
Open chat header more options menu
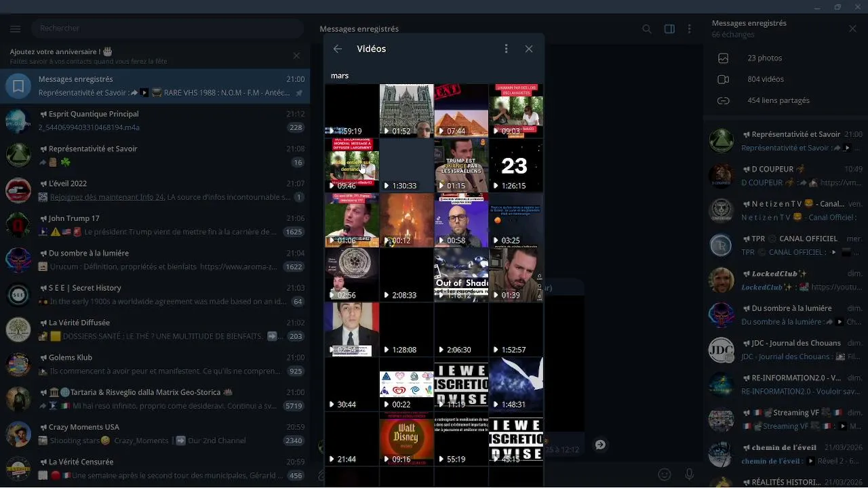point(689,29)
